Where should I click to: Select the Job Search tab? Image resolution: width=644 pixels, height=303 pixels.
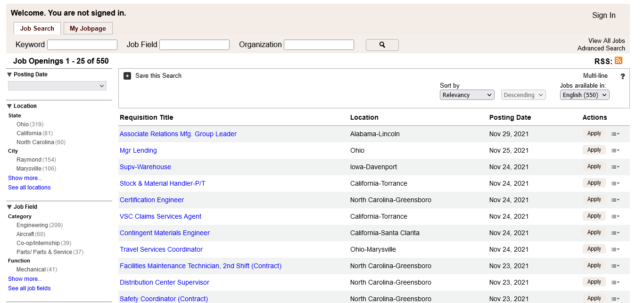coord(37,28)
